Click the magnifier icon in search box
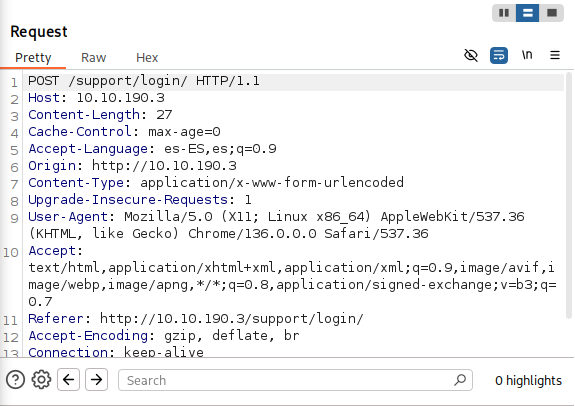Image resolution: width=575 pixels, height=406 pixels. (460, 380)
